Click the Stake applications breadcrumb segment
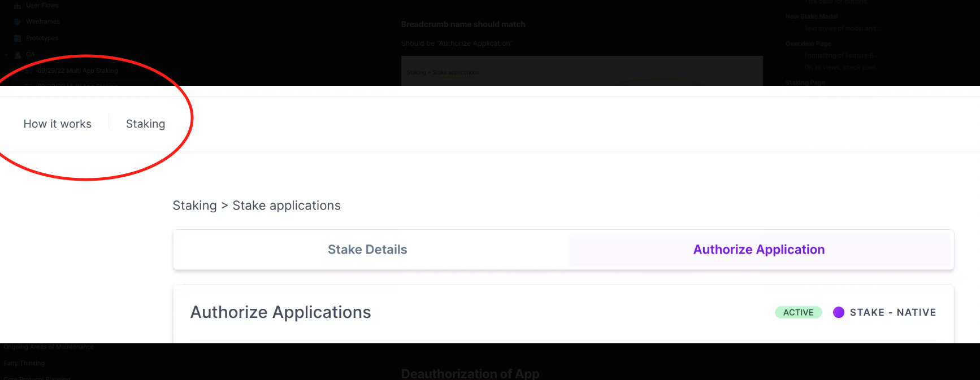This screenshot has height=380, width=980. 287,206
